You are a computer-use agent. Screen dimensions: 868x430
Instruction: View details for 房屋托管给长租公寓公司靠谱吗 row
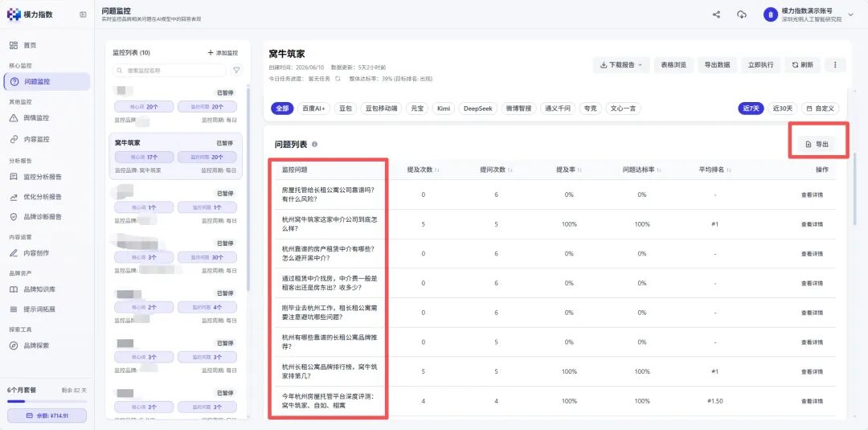(812, 195)
